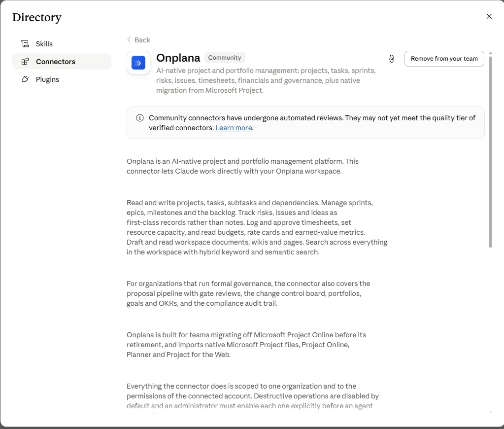
Task: Select the Connectors sidebar item
Action: pyautogui.click(x=62, y=62)
